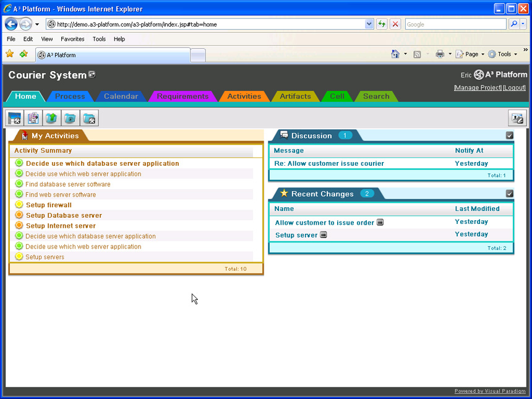Open the Home button dropdown arrow
Screen dimensions: 532x399
[405, 54]
